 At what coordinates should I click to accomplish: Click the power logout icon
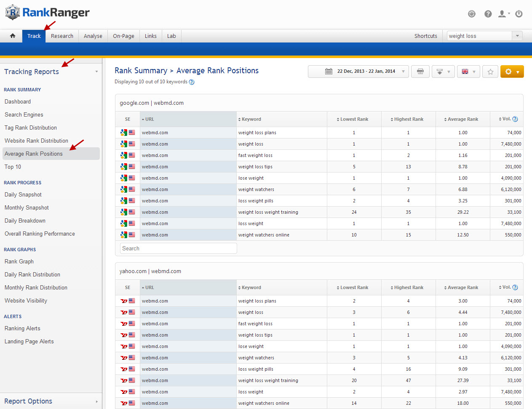click(x=519, y=14)
